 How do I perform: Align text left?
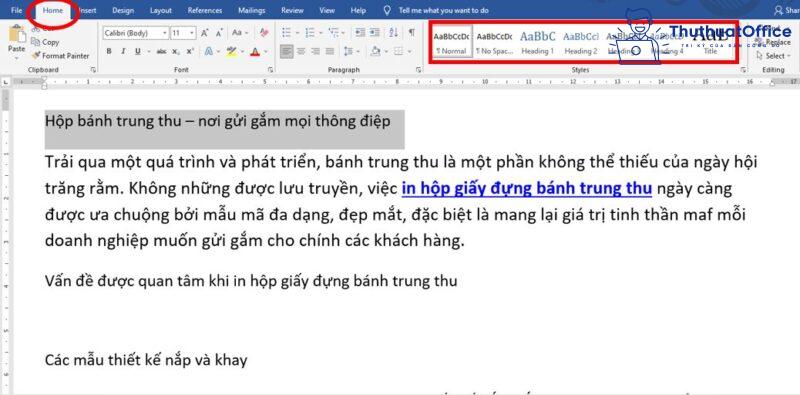287,52
